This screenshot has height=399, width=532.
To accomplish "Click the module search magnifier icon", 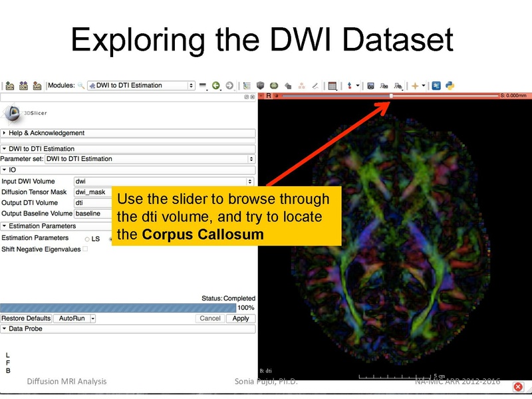I will (x=81, y=86).
